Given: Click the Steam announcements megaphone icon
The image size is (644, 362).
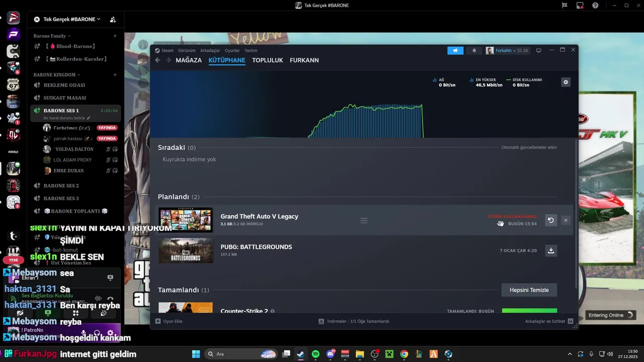Looking at the screenshot, I should (x=455, y=50).
